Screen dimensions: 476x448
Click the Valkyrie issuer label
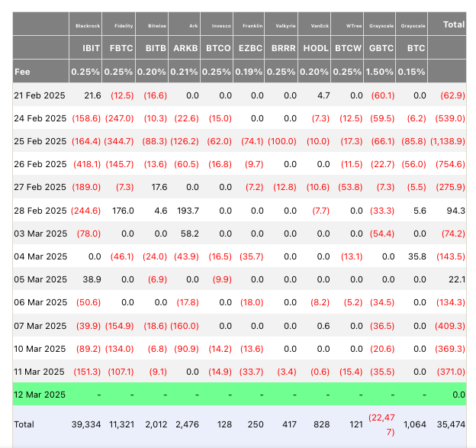285,26
